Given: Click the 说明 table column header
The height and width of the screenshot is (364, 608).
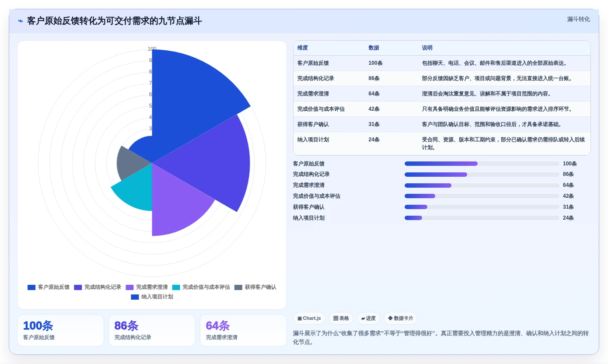Looking at the screenshot, I should pos(427,48).
